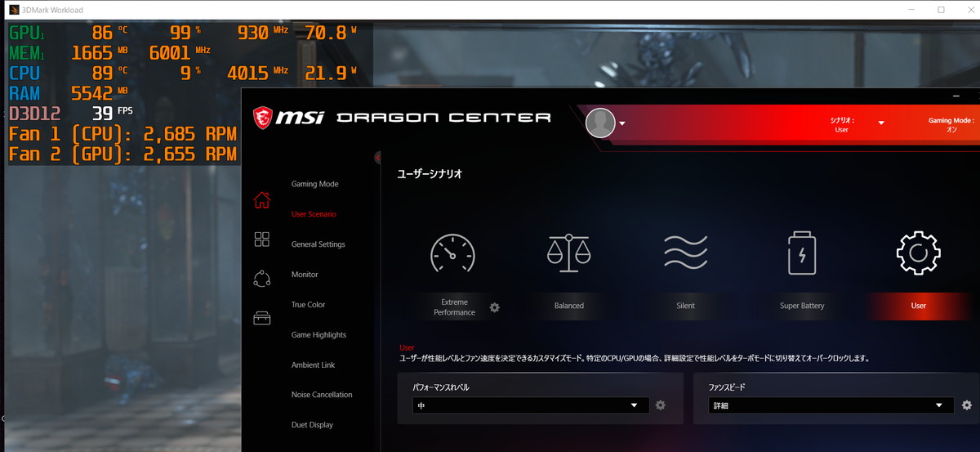The width and height of the screenshot is (980, 452).
Task: Open performance level settings gear
Action: [x=661, y=405]
